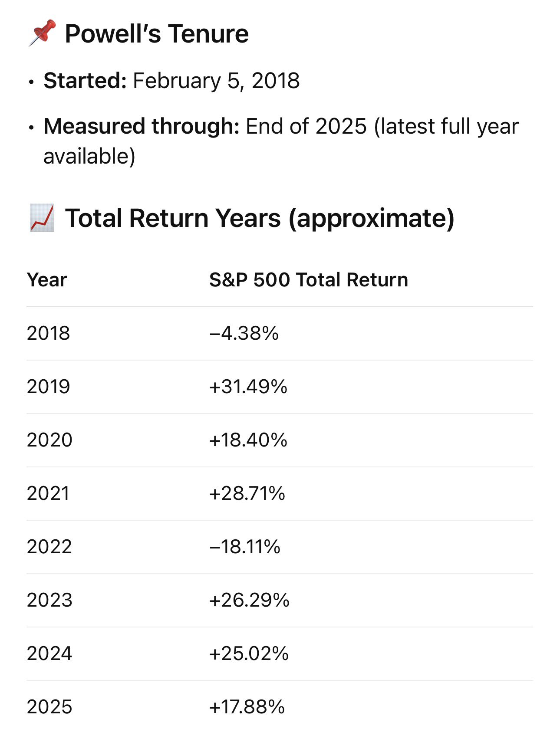This screenshot has height=742, width=560.
Task: Click the −18.11% return value
Action: coord(244,547)
